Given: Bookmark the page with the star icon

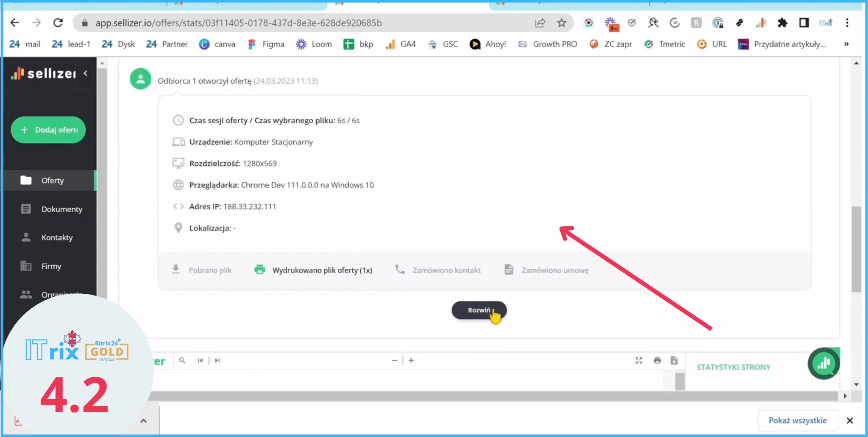Looking at the screenshot, I should (562, 23).
